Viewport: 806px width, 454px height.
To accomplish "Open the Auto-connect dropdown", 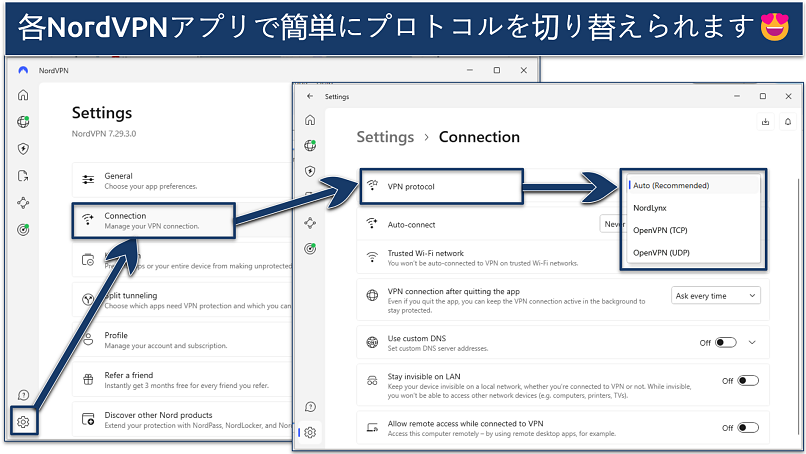I will pos(612,225).
